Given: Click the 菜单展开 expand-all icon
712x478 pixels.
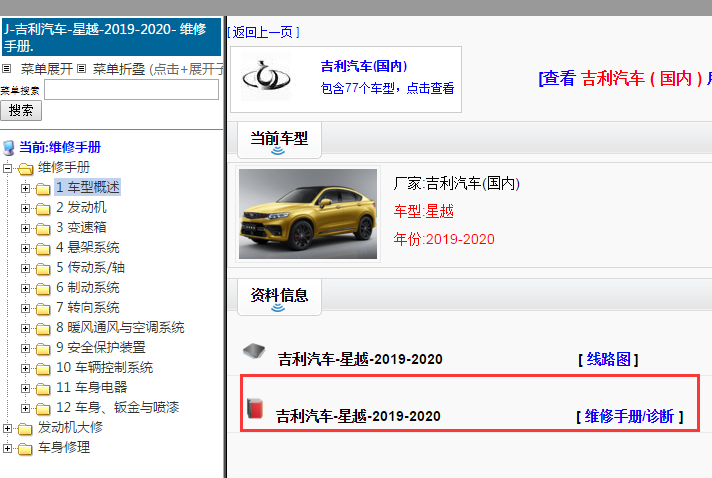Looking at the screenshot, I should (x=6, y=69).
